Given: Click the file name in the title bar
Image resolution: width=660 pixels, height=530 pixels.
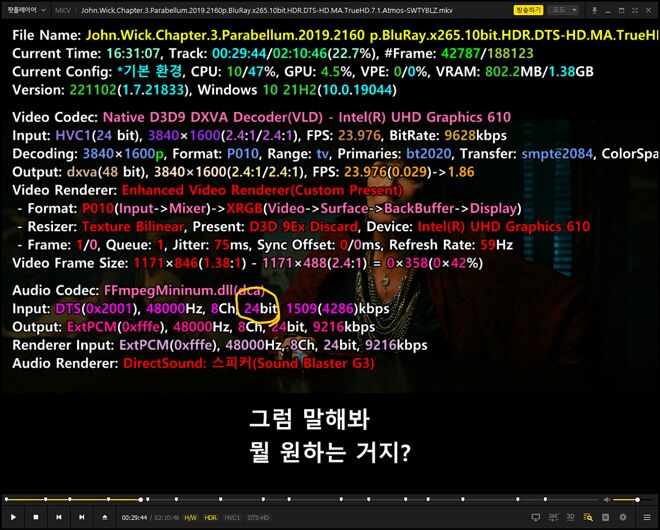Looking at the screenshot, I should (267, 10).
